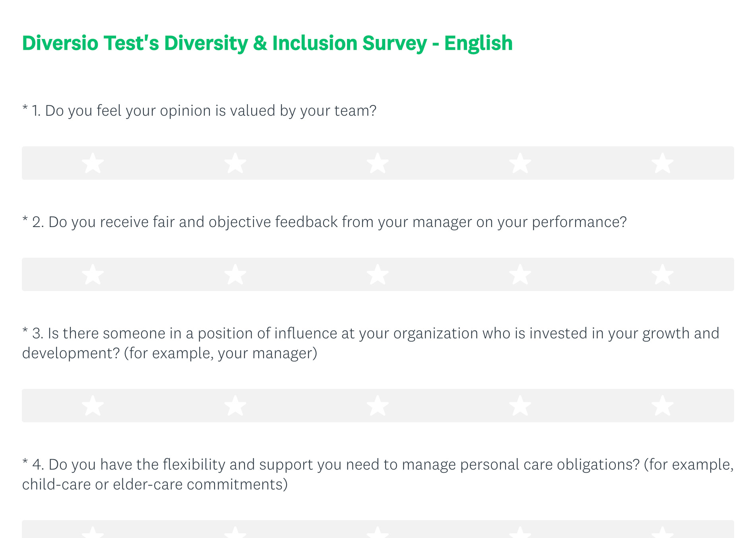Viewport: 756px width, 538px height.
Task: Give five stars to the flexibility question
Action: coord(663,532)
